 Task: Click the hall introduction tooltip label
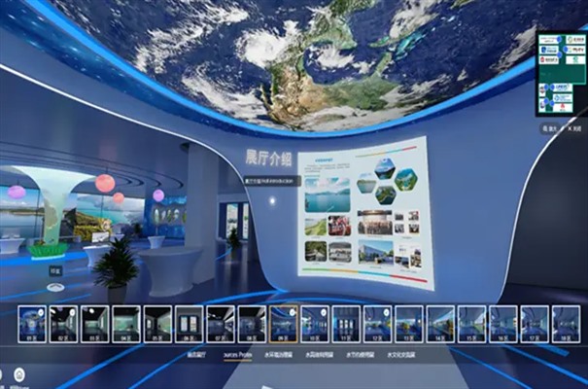point(272,181)
